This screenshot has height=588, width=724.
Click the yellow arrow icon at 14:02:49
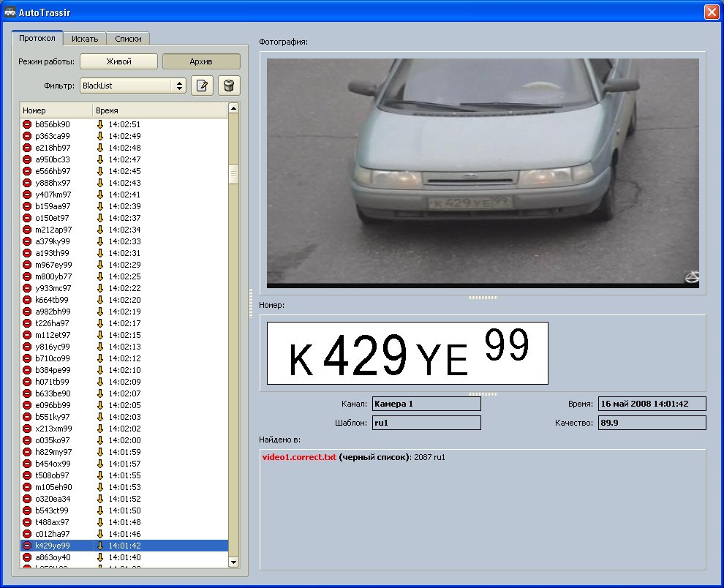[100, 136]
